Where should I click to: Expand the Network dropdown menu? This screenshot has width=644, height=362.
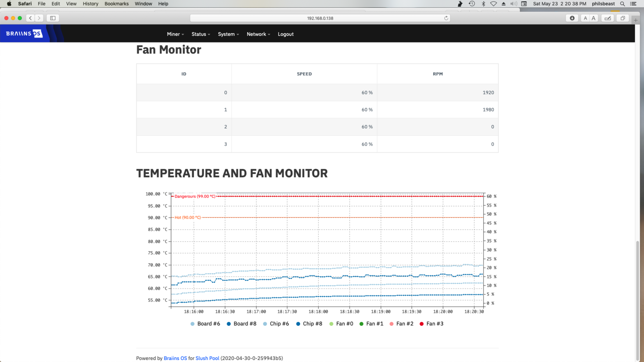[258, 34]
